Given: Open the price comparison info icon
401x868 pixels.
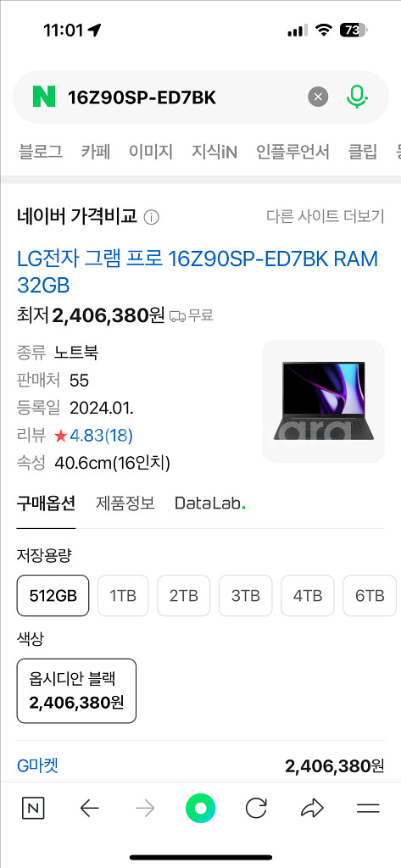Looking at the screenshot, I should pyautogui.click(x=151, y=218).
